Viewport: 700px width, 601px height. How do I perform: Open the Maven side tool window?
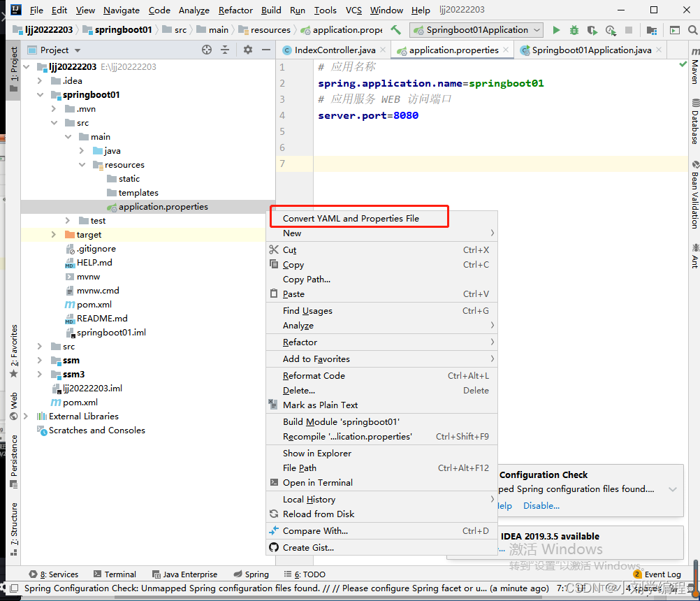(x=694, y=66)
